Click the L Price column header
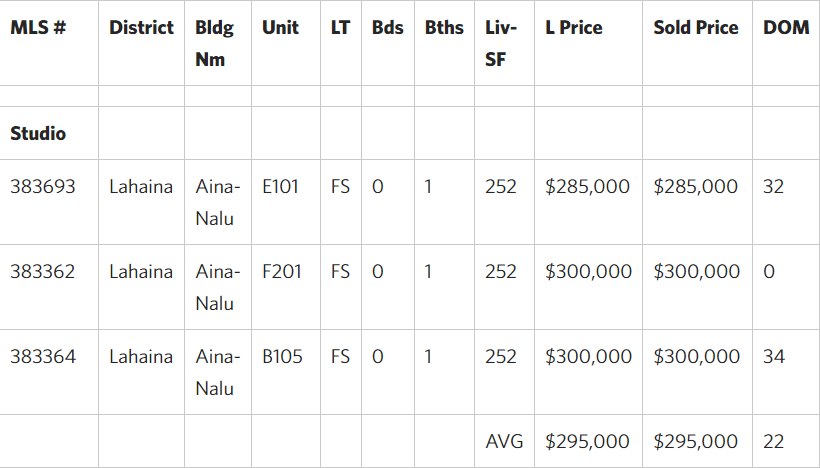The width and height of the screenshot is (820, 468). 574,28
